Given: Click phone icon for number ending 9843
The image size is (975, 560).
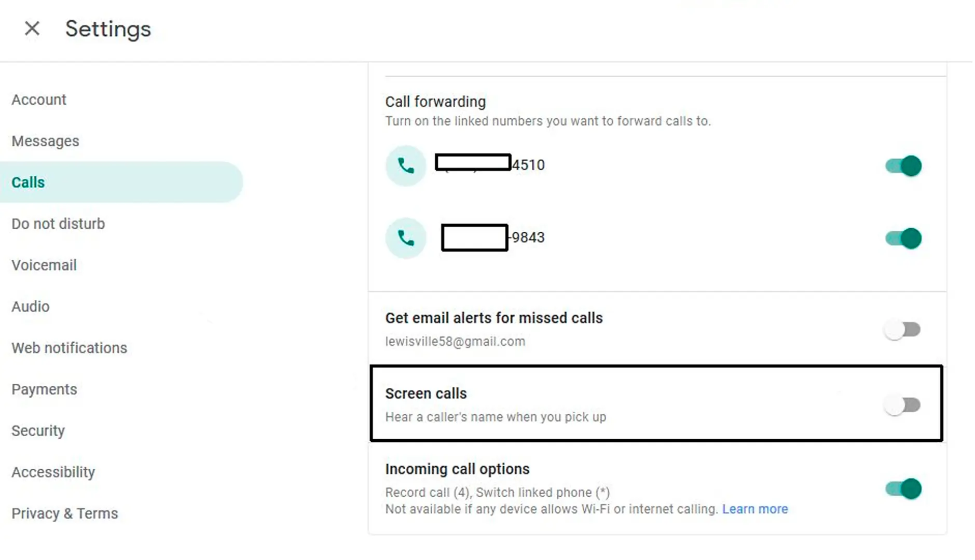Looking at the screenshot, I should click(406, 238).
